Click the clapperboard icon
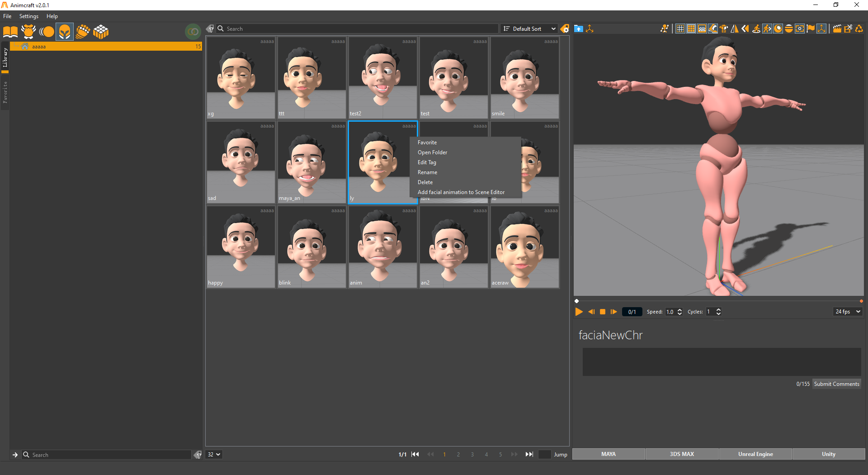The image size is (868, 475). pos(837,28)
